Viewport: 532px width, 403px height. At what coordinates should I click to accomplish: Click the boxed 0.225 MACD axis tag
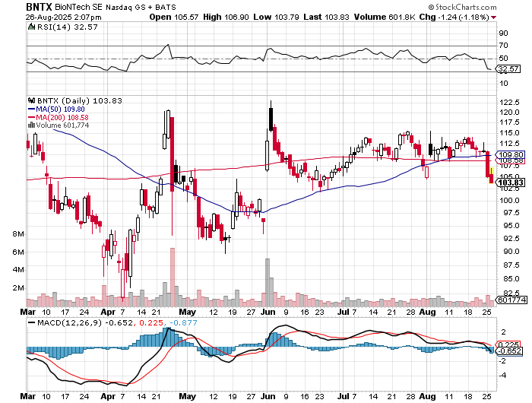(x=509, y=344)
